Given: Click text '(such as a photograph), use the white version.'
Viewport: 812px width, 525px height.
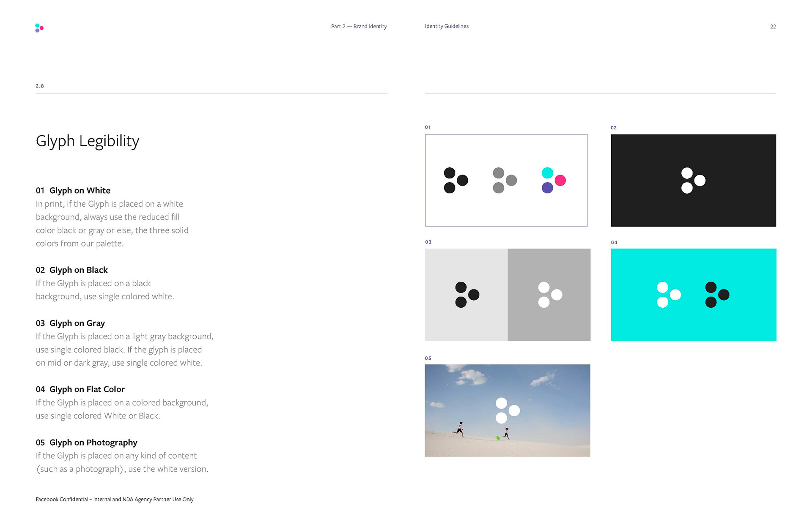Looking at the screenshot, I should [x=122, y=469].
